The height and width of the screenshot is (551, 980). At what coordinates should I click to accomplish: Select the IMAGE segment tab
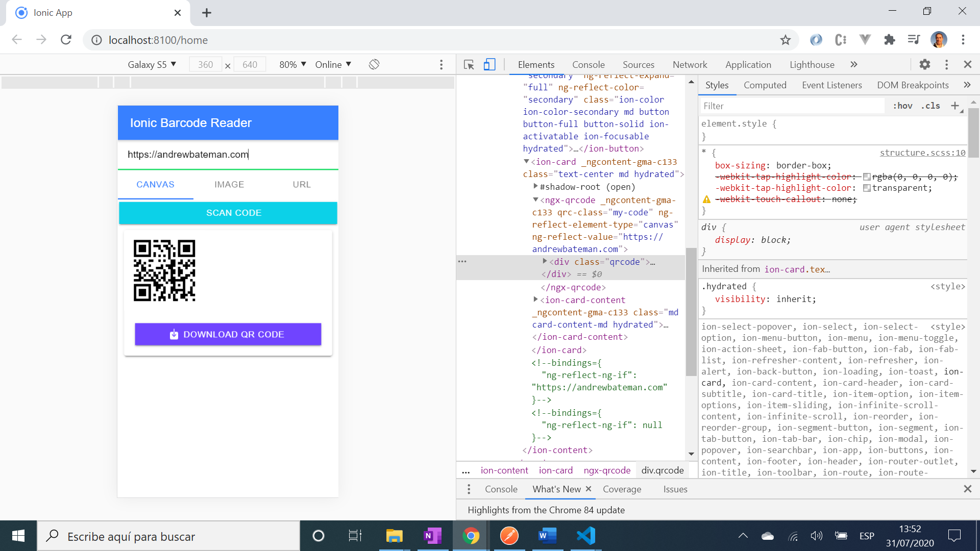229,185
